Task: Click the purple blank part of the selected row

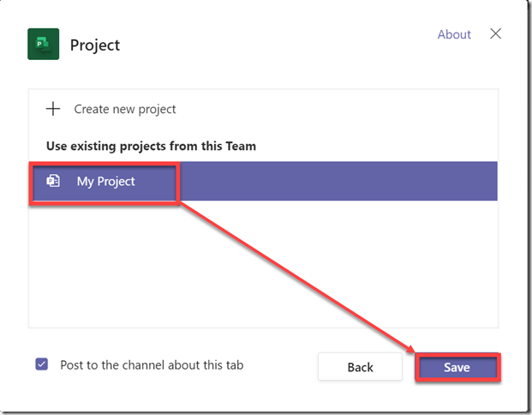Action: click(343, 181)
